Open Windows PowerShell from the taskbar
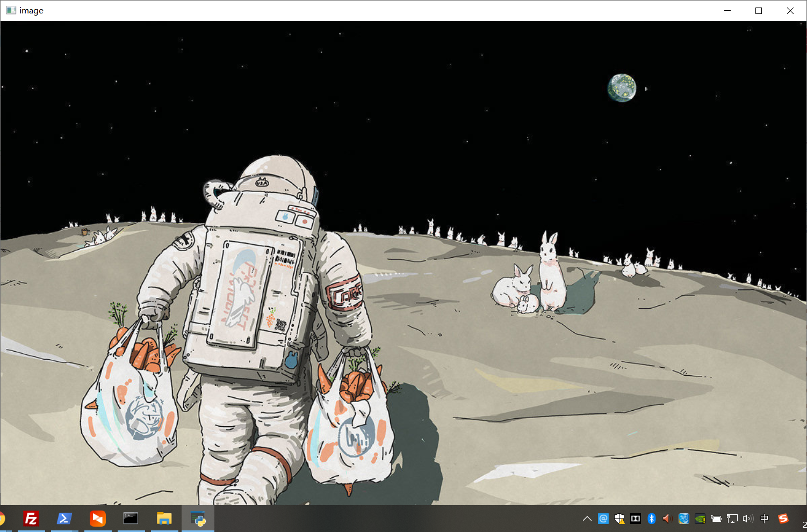This screenshot has height=532, width=807. 64,519
